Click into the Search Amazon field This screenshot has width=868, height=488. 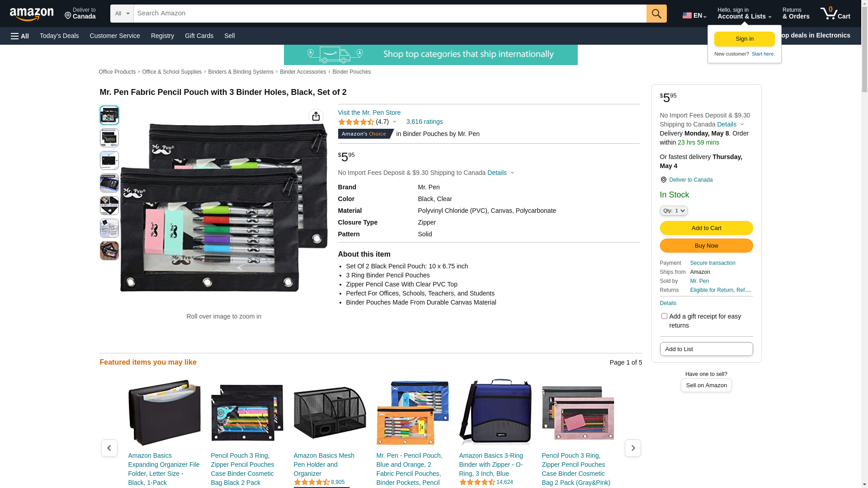point(390,14)
